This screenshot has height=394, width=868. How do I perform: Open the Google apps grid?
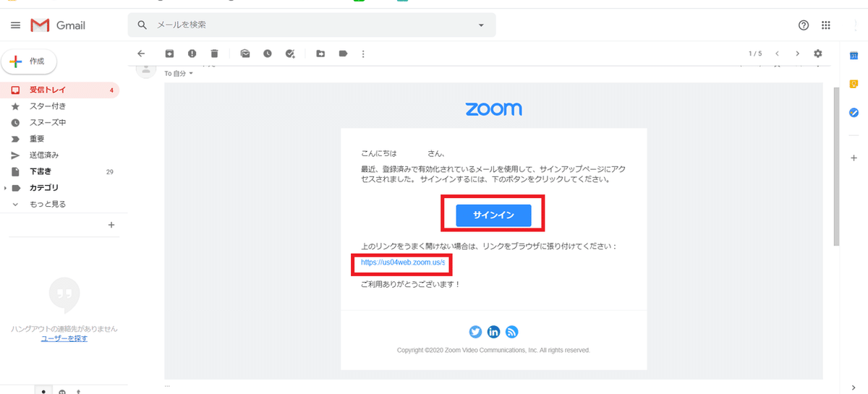[x=826, y=25]
